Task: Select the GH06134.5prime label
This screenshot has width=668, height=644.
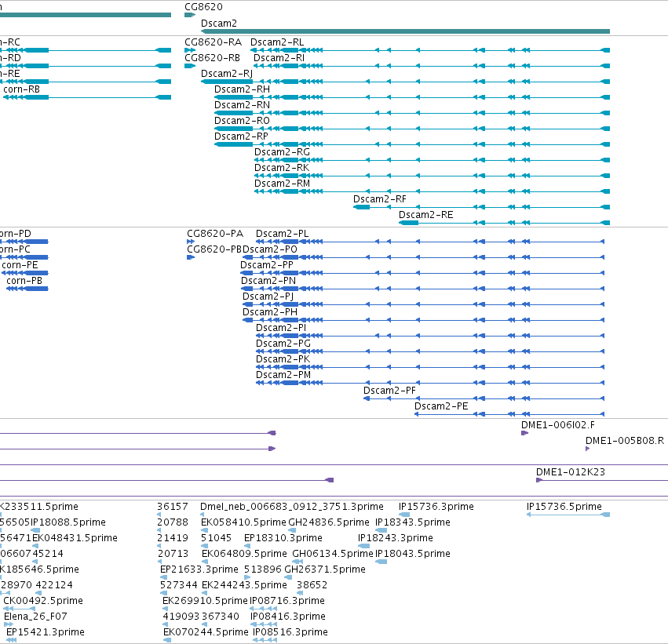Action: point(333,555)
